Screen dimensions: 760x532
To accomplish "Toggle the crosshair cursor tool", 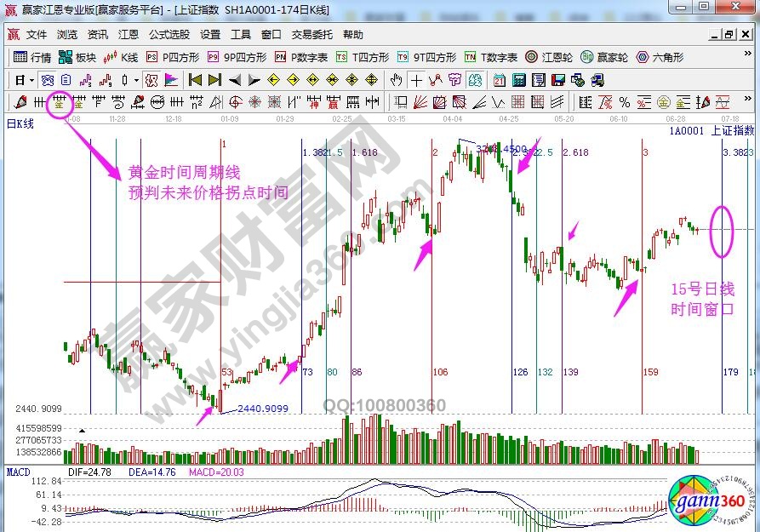I will [416, 80].
